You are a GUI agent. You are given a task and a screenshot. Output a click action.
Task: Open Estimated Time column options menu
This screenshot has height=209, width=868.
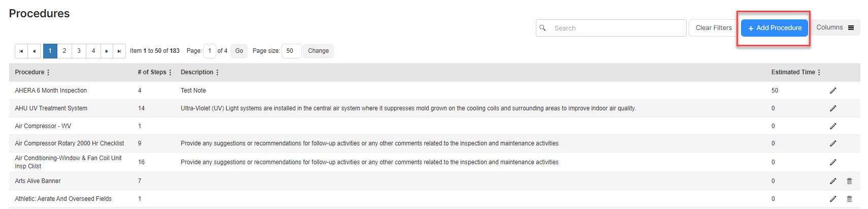click(819, 73)
